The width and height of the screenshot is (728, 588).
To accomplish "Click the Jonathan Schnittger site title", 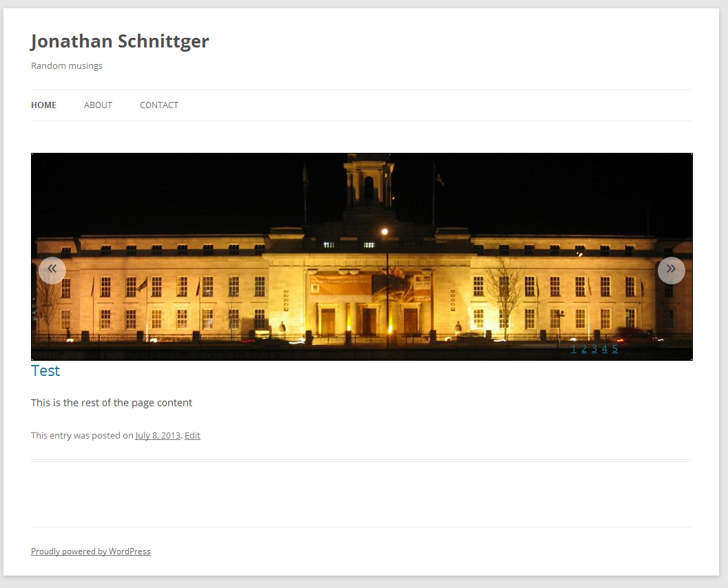I will click(120, 41).
